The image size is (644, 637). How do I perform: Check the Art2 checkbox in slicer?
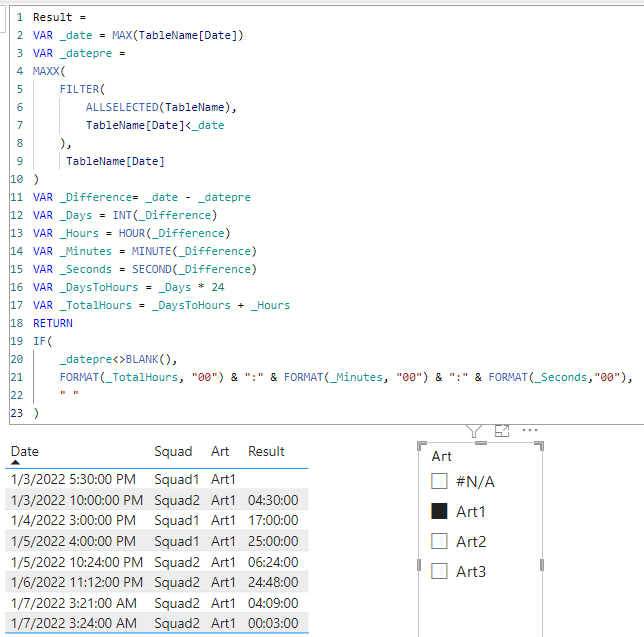click(x=439, y=541)
